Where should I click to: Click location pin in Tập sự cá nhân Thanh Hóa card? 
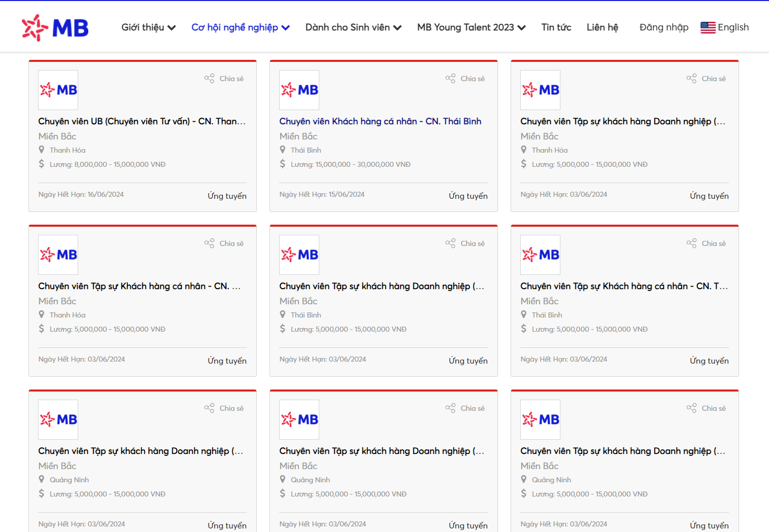[42, 314]
